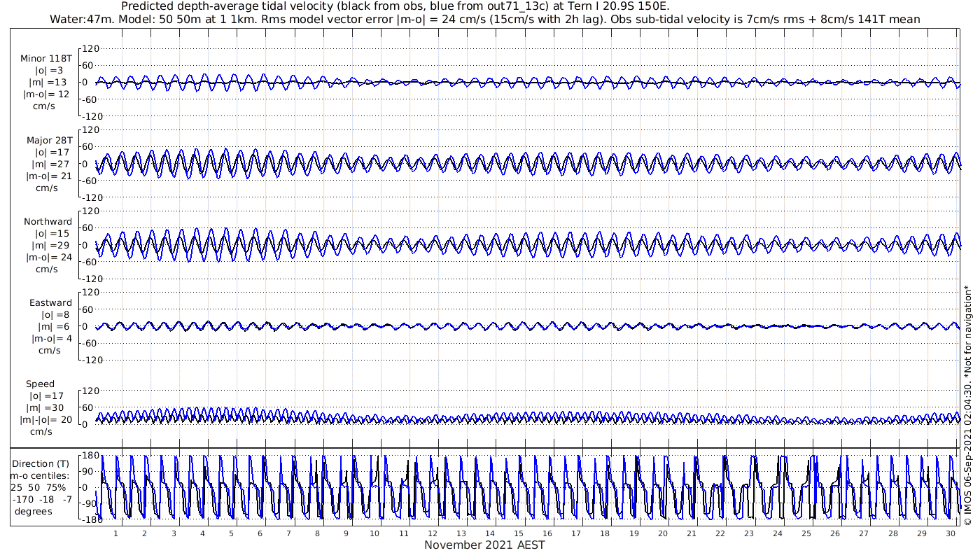Screen dimensions: 980x560
Task: Click the 'Major 28T' panel label
Action: tap(49, 140)
